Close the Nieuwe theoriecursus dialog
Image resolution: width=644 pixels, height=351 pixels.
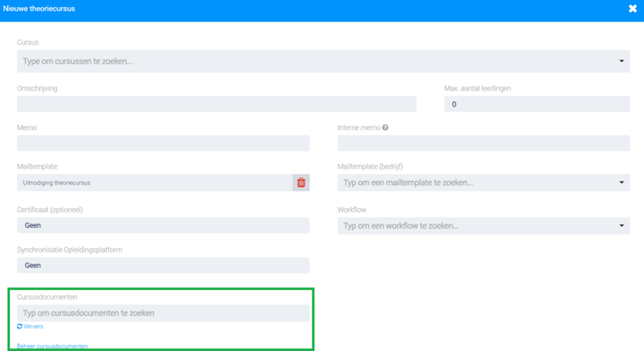pyautogui.click(x=632, y=9)
